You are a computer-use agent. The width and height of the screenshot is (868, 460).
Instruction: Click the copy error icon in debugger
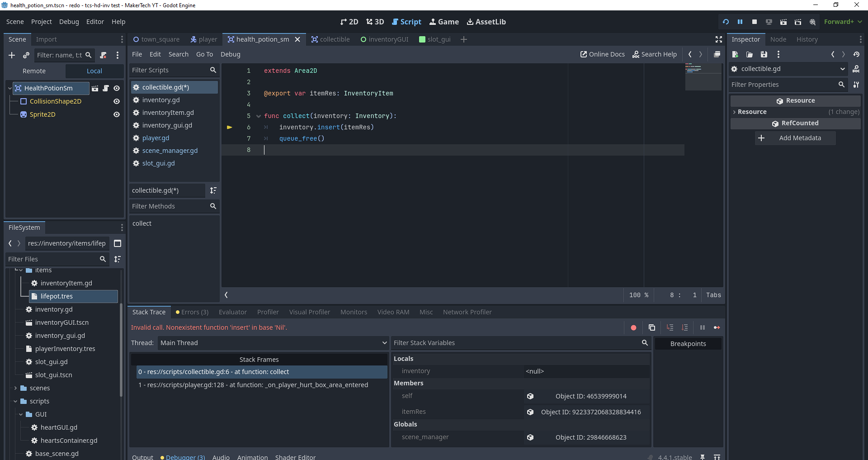pos(651,327)
